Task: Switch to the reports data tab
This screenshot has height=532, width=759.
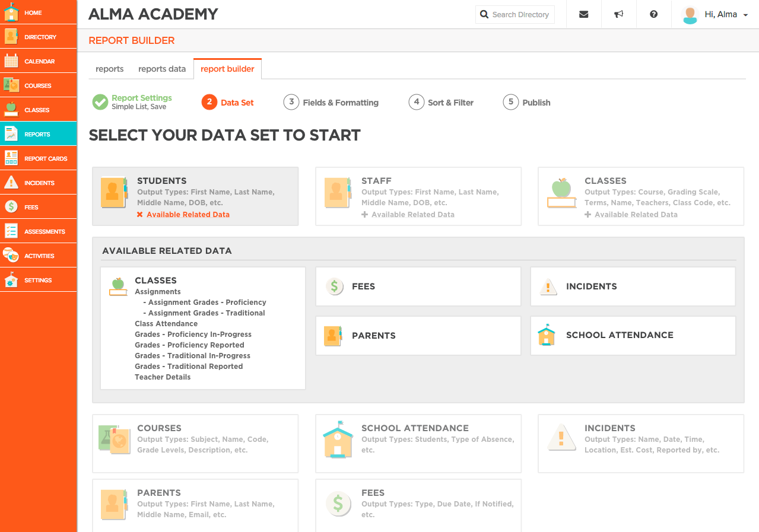Action: click(x=162, y=69)
